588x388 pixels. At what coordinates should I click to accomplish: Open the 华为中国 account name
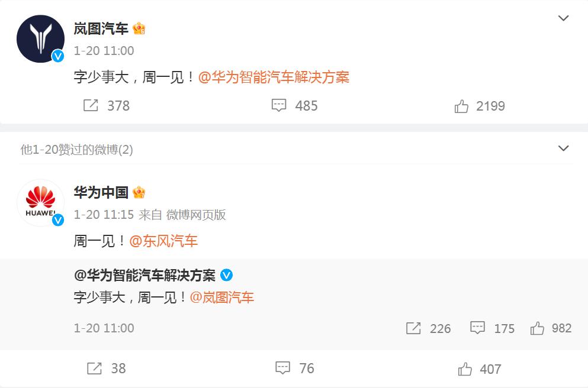(x=101, y=192)
